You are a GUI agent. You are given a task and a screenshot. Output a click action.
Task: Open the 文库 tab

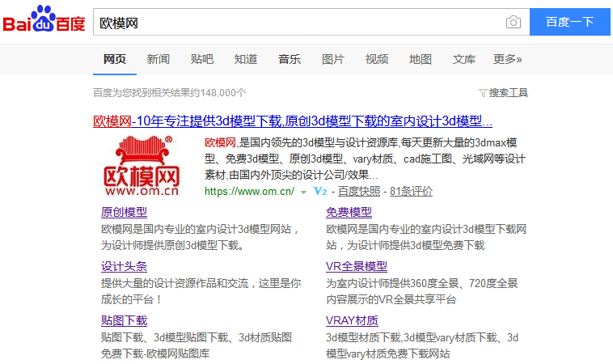point(464,59)
